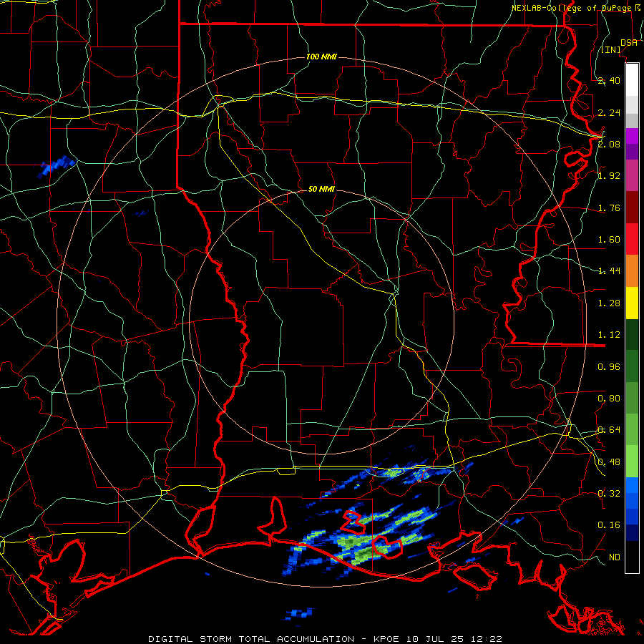The image size is (644, 644).
Task: Click the black ND swatch in legend
Action: click(632, 557)
